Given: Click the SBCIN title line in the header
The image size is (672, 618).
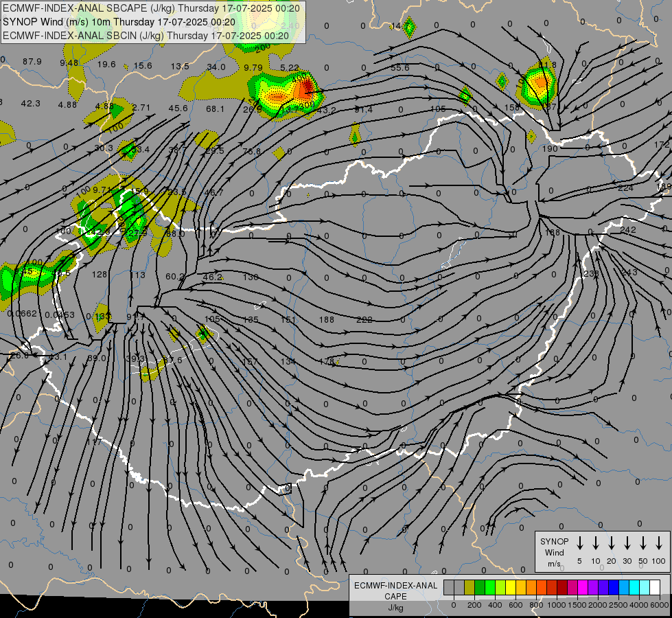Looking at the screenshot, I should [x=146, y=36].
